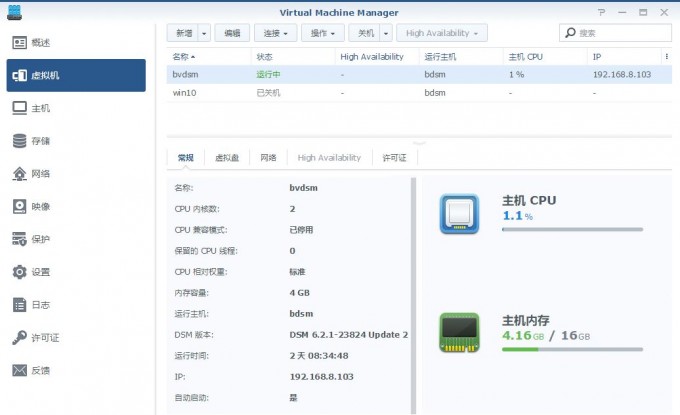Image resolution: width=680 pixels, height=415 pixels.
Task: Switch to the 虚拟盘 tab
Action: 228,158
